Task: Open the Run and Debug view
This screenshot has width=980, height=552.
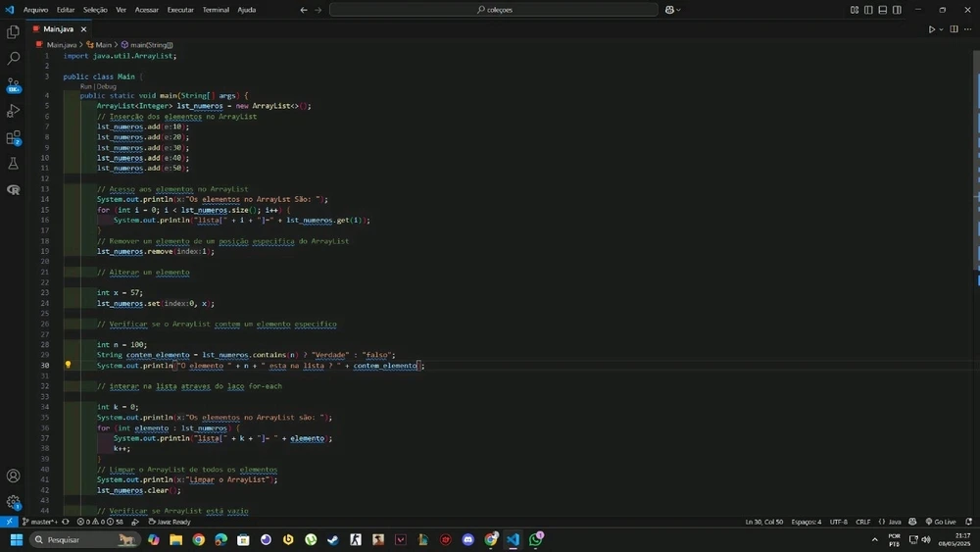Action: (13, 112)
